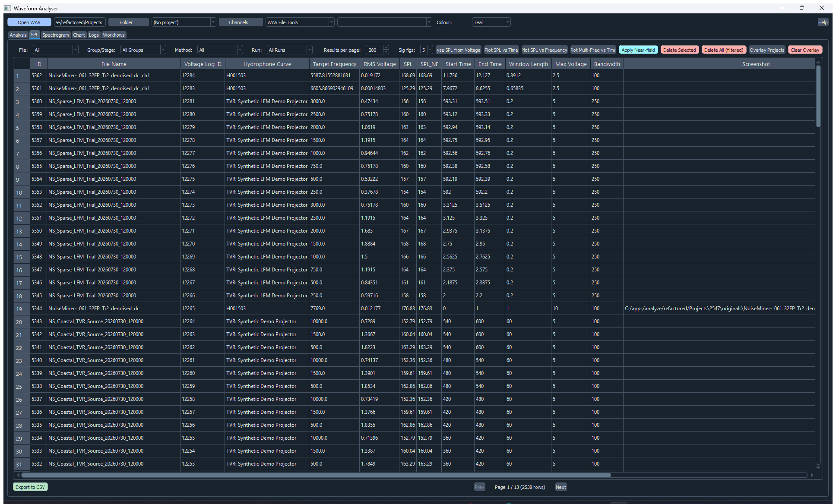Click the Voltage Log ID column header
Screen dimensions: 836x504
(x=203, y=64)
